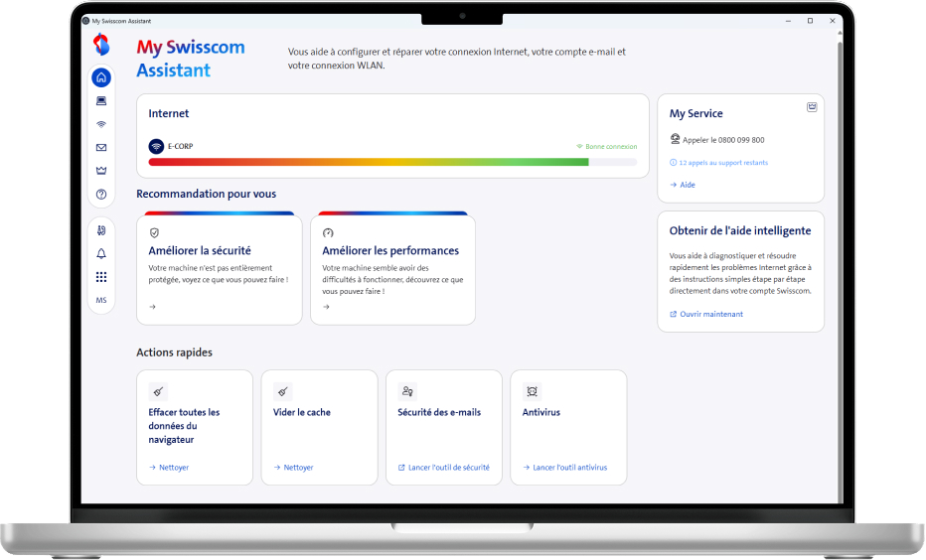Open the tools icon in lower sidebar
The height and width of the screenshot is (560, 926).
(101, 230)
